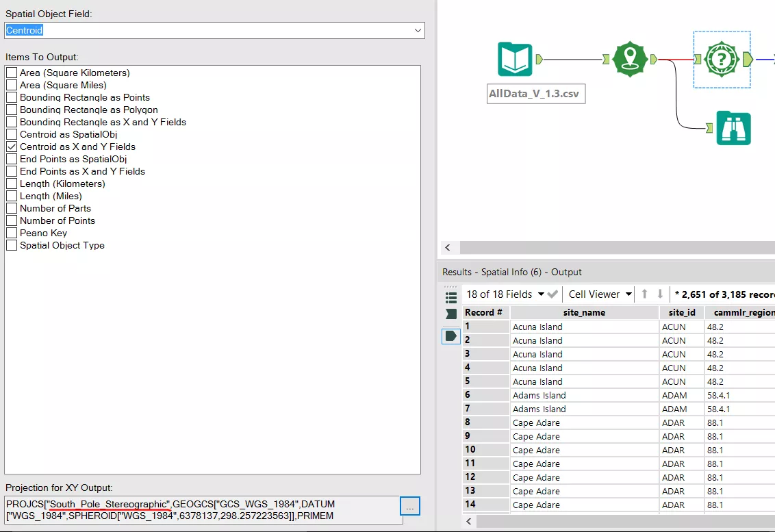775x532 pixels.
Task: Click the up arrow in results toolbar
Action: (644, 294)
